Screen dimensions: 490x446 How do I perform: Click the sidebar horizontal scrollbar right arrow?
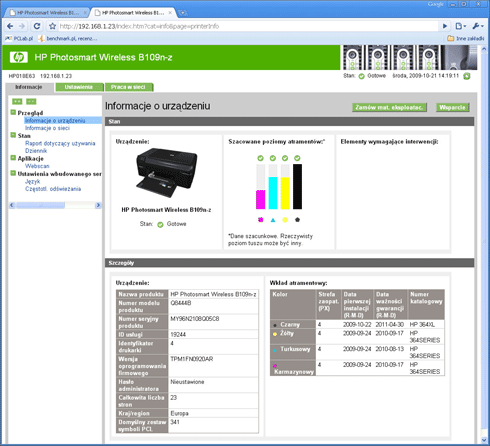point(98,205)
